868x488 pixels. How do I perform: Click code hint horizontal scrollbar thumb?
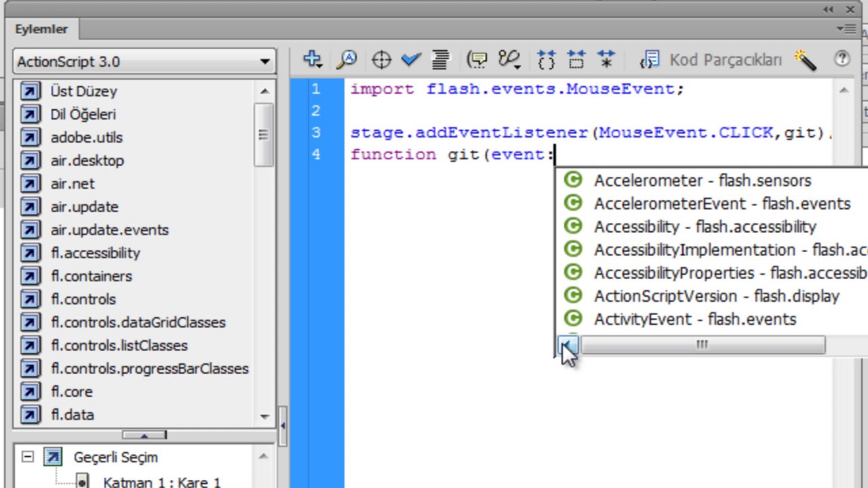click(703, 345)
